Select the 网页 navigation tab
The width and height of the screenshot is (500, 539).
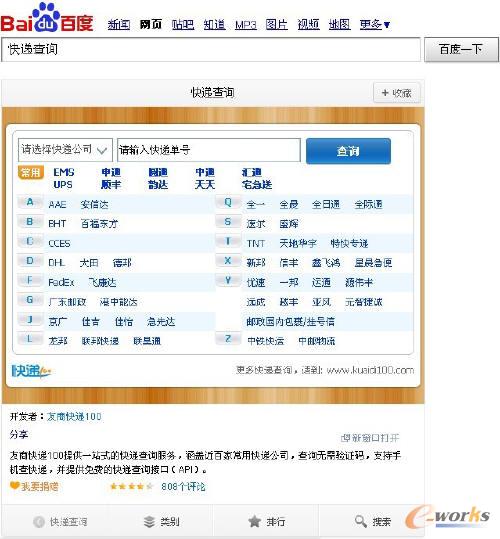151,24
